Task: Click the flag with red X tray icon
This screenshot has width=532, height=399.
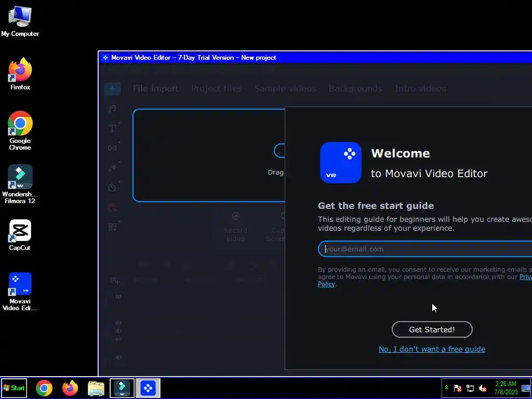Action: tap(457, 388)
